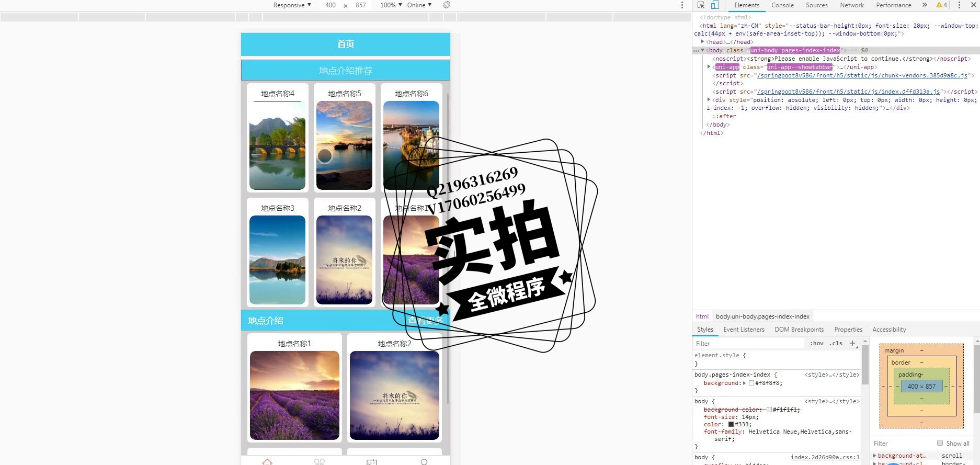Open the Performance tab
The image size is (980, 465).
tap(893, 5)
